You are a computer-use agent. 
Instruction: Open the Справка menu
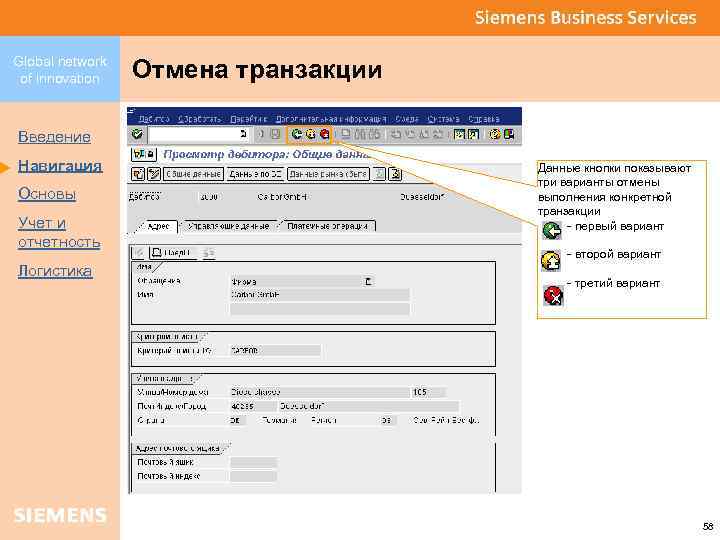pyautogui.click(x=484, y=119)
